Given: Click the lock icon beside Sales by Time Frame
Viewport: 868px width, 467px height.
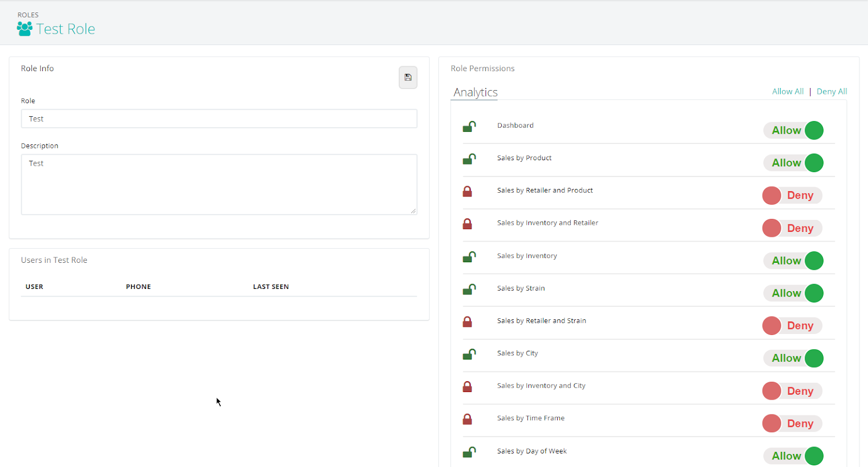Looking at the screenshot, I should pyautogui.click(x=467, y=419).
